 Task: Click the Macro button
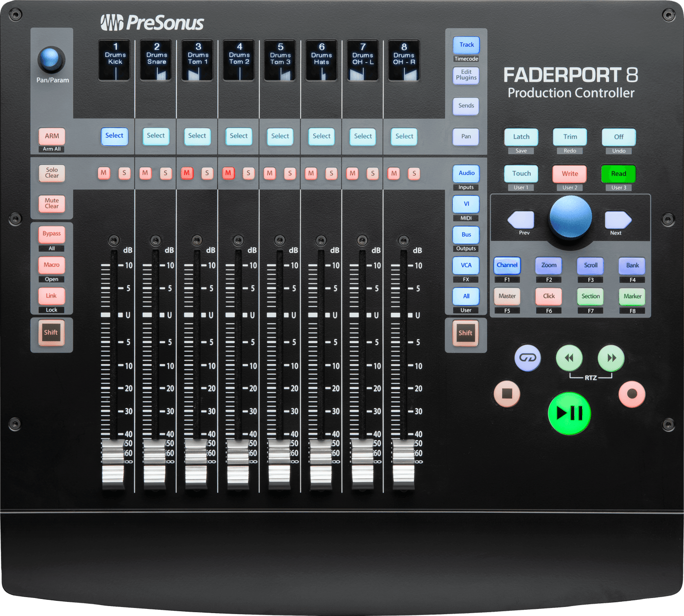[52, 265]
